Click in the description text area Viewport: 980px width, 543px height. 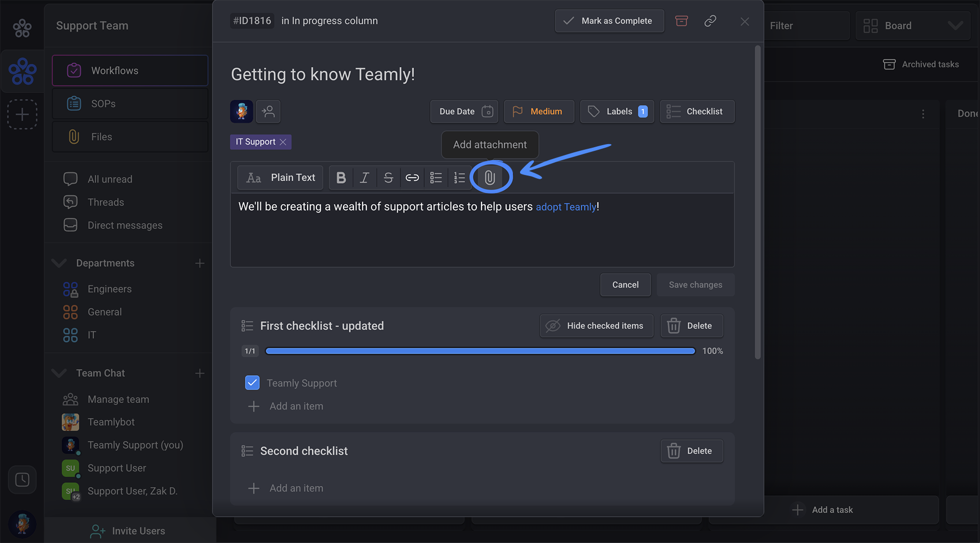click(482, 230)
